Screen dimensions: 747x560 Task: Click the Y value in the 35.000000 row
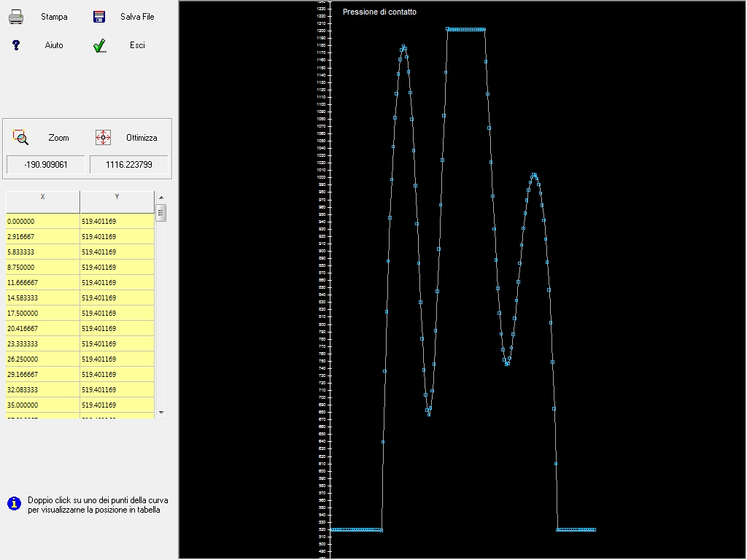point(117,405)
